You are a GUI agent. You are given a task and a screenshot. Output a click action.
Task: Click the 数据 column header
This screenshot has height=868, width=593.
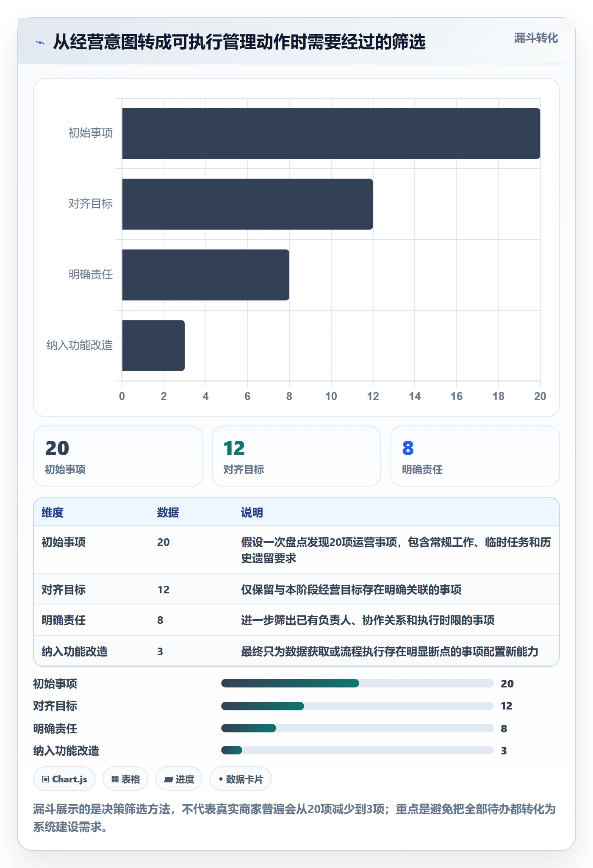pyautogui.click(x=168, y=512)
